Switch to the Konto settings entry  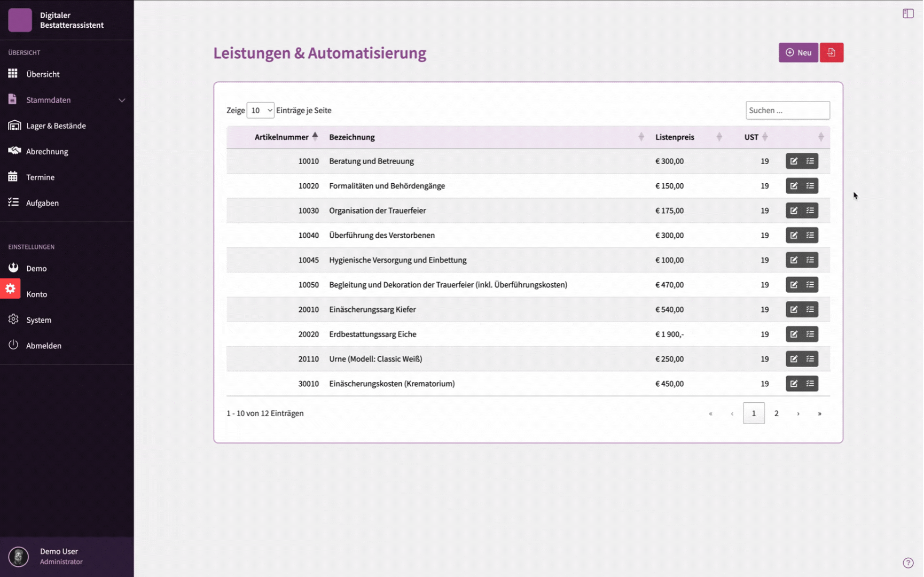click(37, 294)
